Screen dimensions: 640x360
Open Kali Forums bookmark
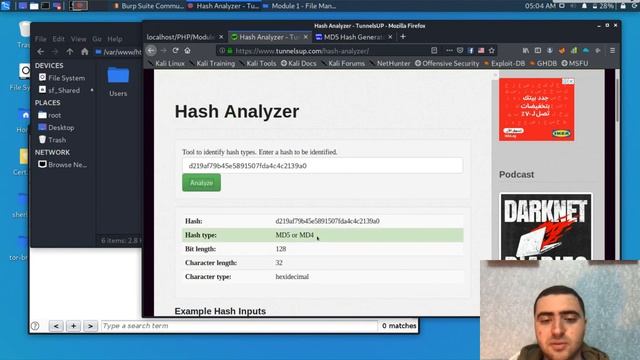click(343, 63)
